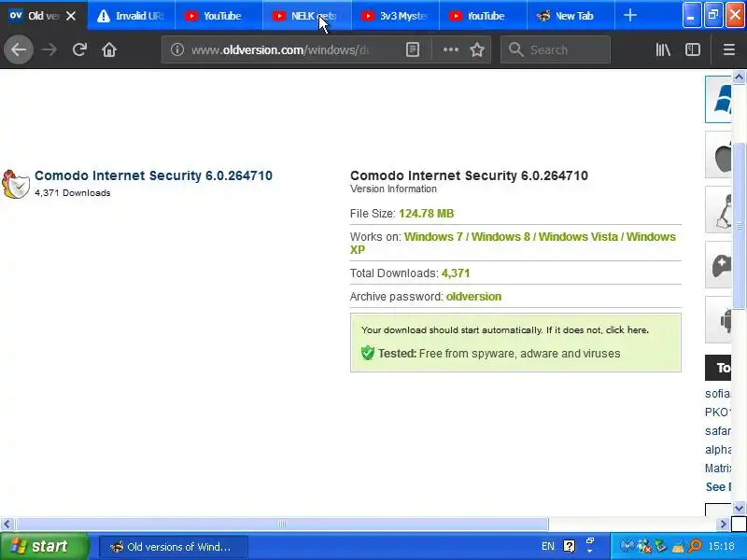Click the Comodo shield product icon

(15, 184)
